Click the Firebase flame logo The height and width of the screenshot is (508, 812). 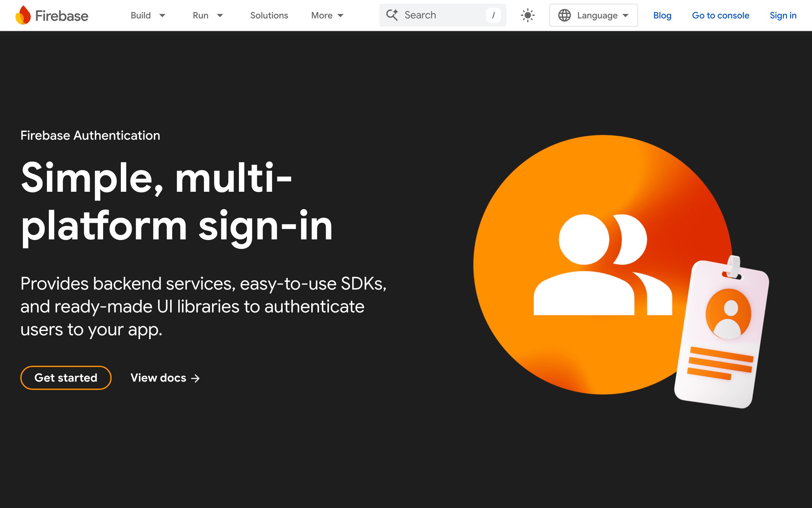click(23, 15)
